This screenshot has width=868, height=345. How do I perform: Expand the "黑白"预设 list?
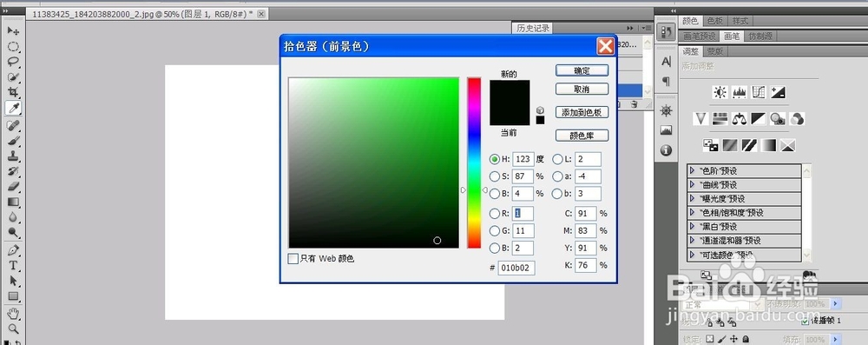(692, 226)
